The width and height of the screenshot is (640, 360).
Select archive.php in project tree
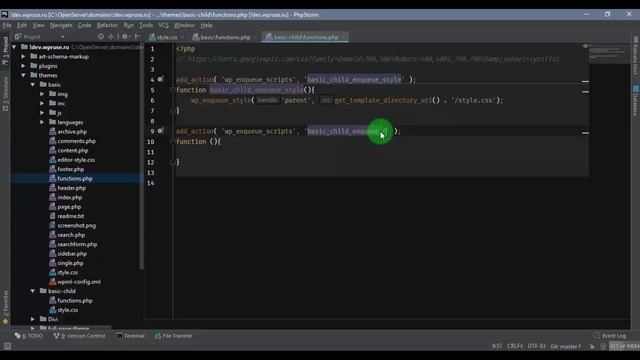(72, 132)
